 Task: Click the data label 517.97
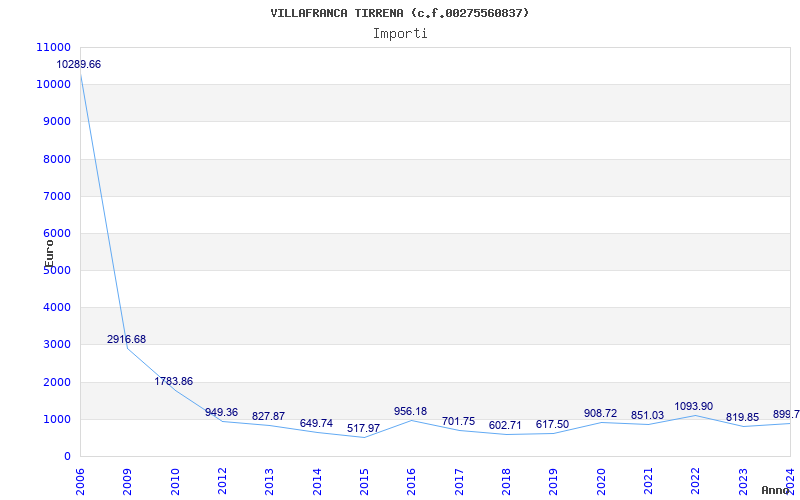[x=363, y=428]
